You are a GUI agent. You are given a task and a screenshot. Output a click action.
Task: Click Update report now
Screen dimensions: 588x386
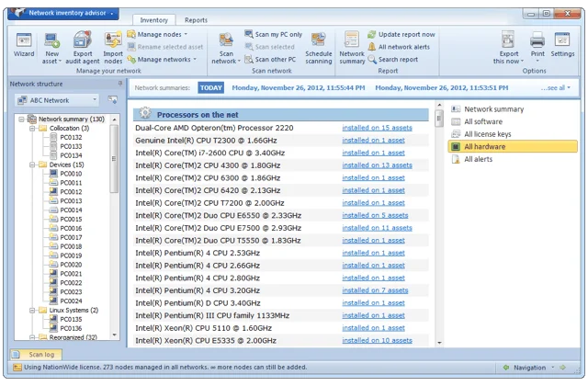(x=401, y=34)
